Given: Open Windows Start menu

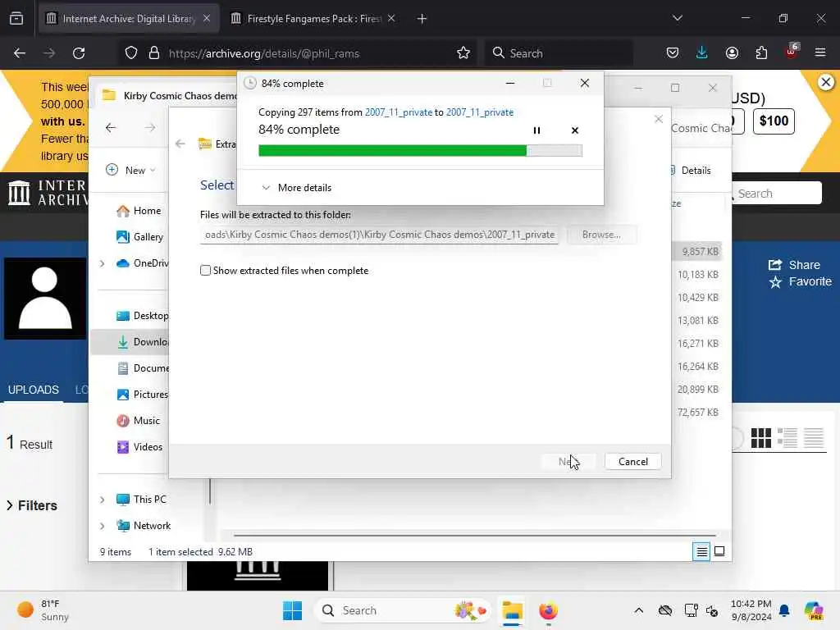Looking at the screenshot, I should point(293,610).
